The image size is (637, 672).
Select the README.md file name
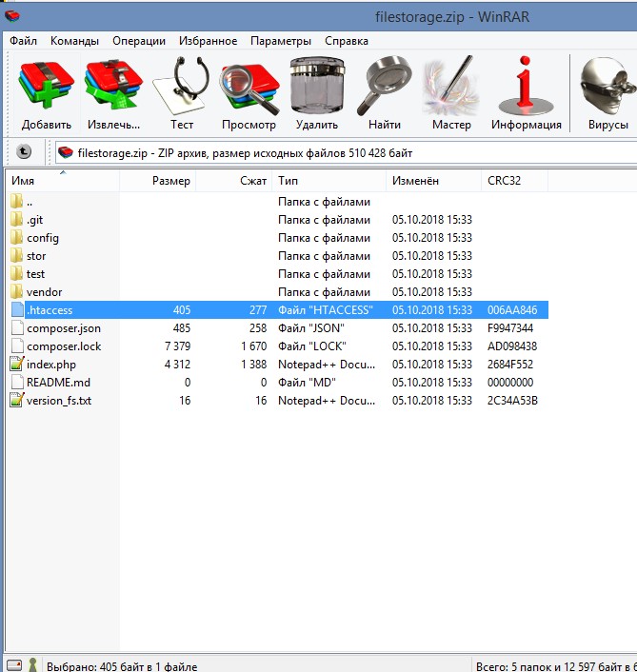point(58,383)
